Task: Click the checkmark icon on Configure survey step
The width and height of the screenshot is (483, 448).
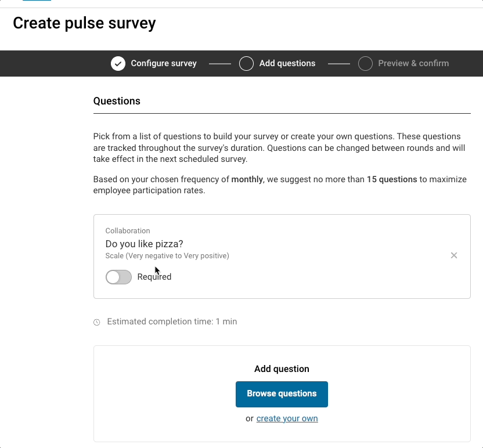Action: 117,63
